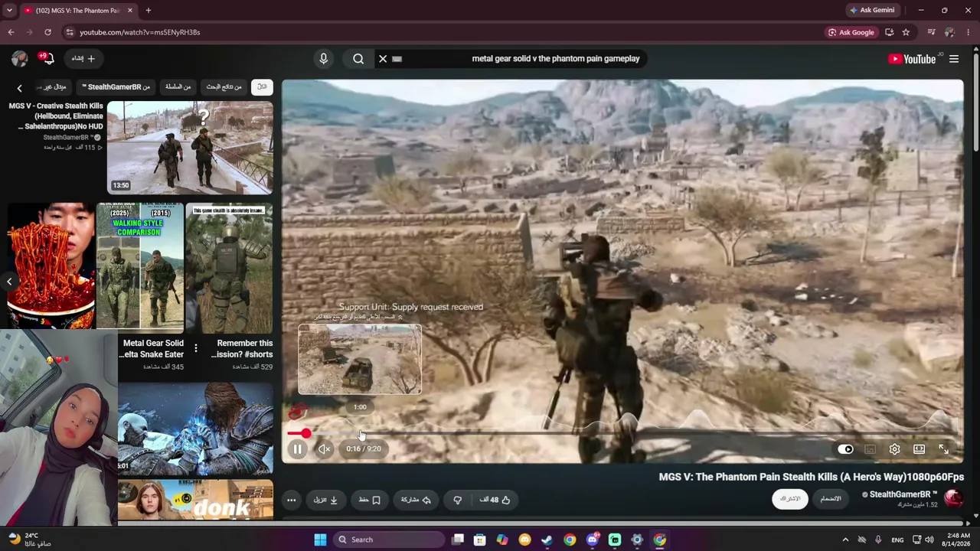Viewport: 980px width, 551px height.
Task: Open the God of War video thumbnail
Action: (195, 429)
